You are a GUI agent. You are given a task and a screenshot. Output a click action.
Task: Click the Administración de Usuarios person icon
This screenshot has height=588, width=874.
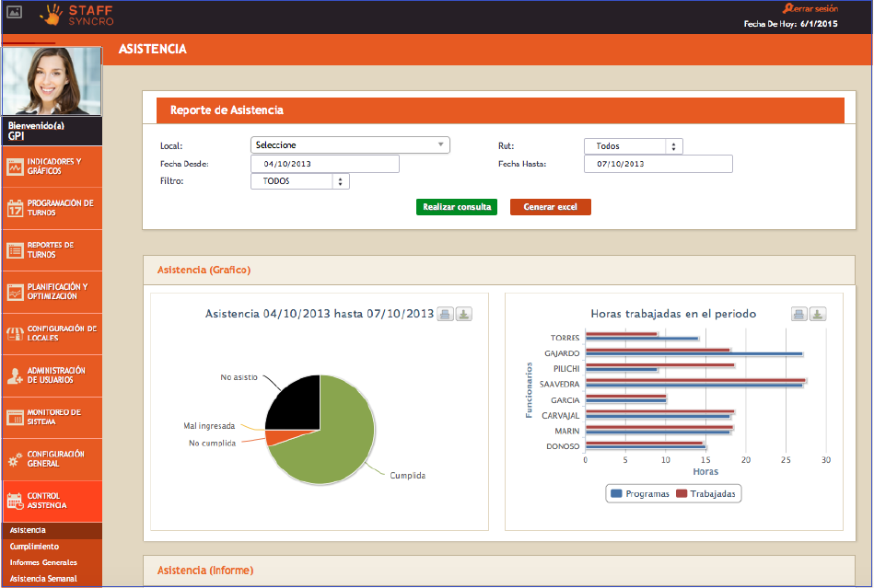pyautogui.click(x=15, y=375)
